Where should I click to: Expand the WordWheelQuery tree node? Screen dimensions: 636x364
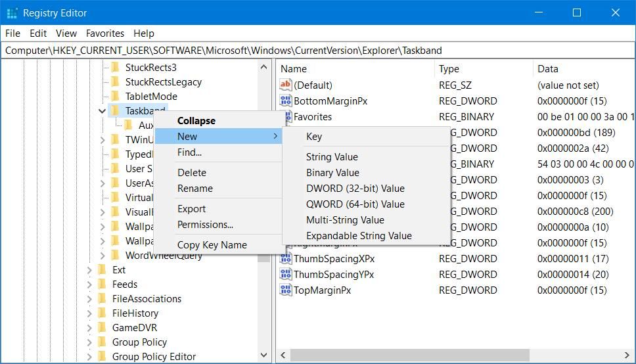click(102, 255)
